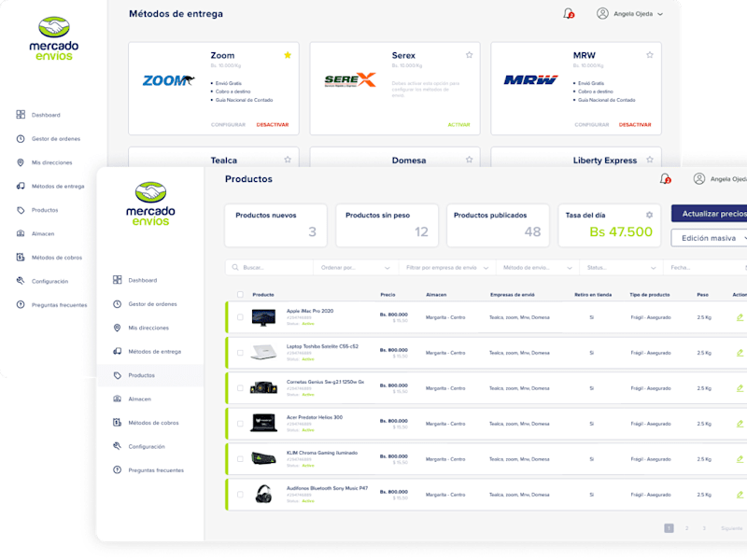Edit the Acer Predator Helios 300 row
The image size is (747, 560).
click(x=740, y=424)
